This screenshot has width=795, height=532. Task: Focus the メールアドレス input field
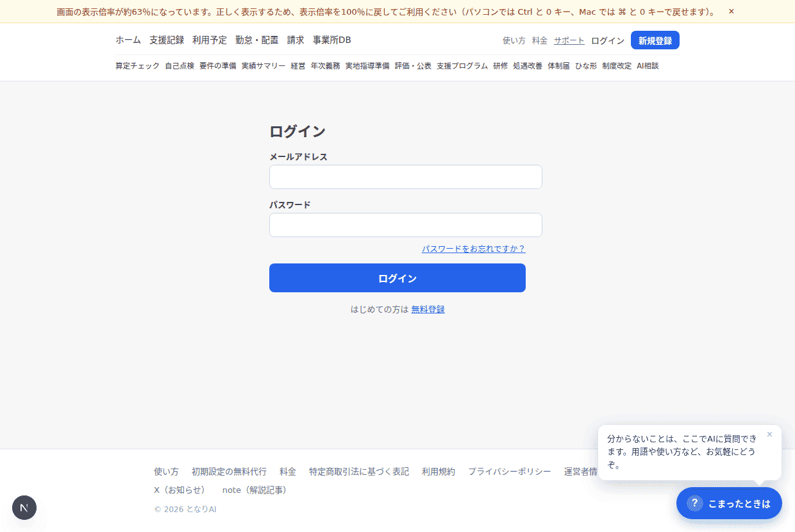406,177
